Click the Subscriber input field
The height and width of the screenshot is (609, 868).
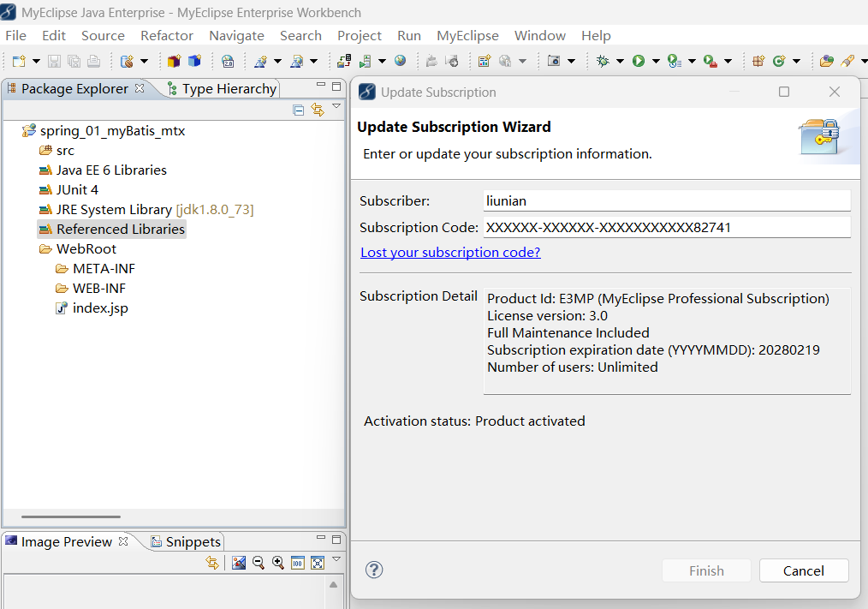pos(667,200)
